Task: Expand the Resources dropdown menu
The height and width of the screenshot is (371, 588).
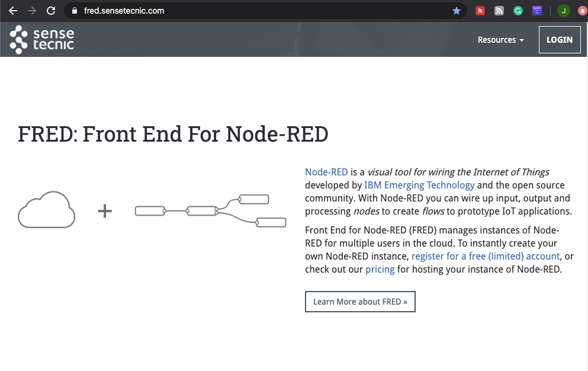Action: pos(500,40)
